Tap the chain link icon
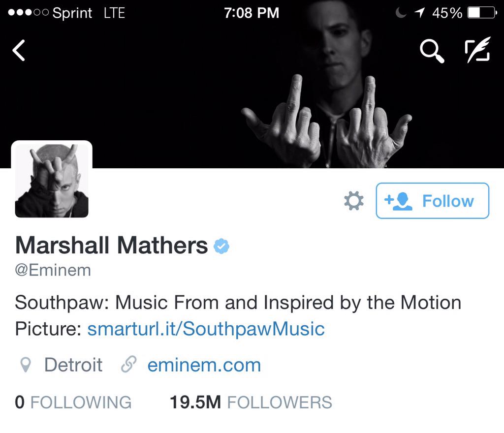 [128, 364]
